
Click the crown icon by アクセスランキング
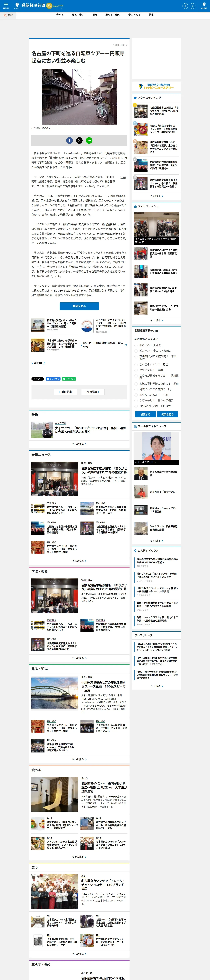point(135,98)
